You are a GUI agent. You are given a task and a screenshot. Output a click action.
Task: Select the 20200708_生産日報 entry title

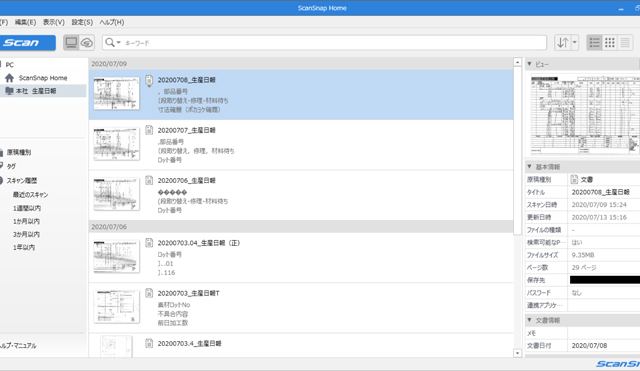(x=187, y=80)
